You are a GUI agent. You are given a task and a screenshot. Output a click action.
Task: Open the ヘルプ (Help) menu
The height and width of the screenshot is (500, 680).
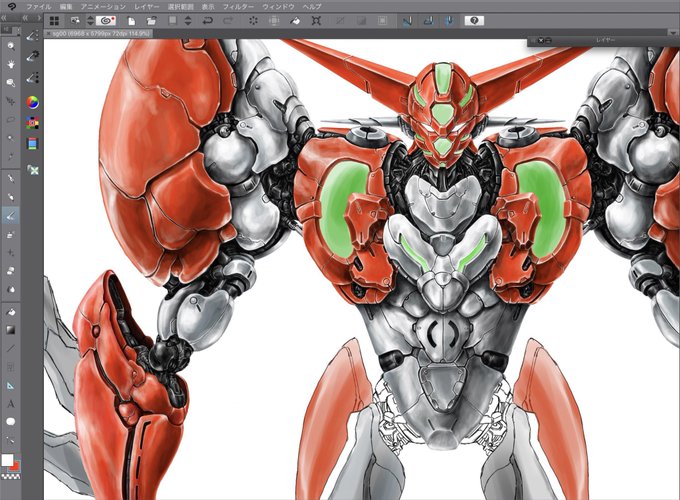(x=312, y=7)
